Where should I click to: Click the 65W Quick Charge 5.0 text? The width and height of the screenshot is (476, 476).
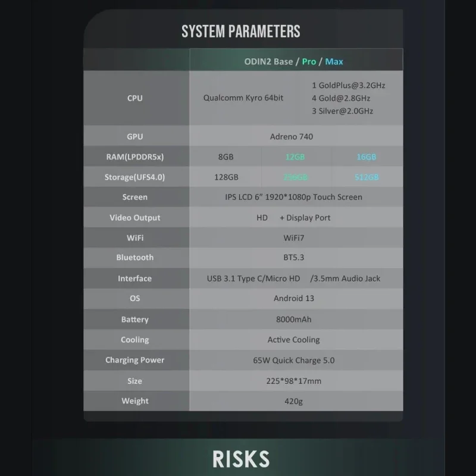click(x=294, y=360)
